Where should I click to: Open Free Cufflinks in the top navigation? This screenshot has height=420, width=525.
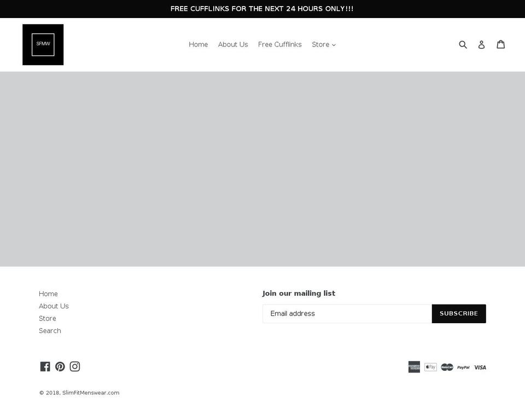pos(280,44)
